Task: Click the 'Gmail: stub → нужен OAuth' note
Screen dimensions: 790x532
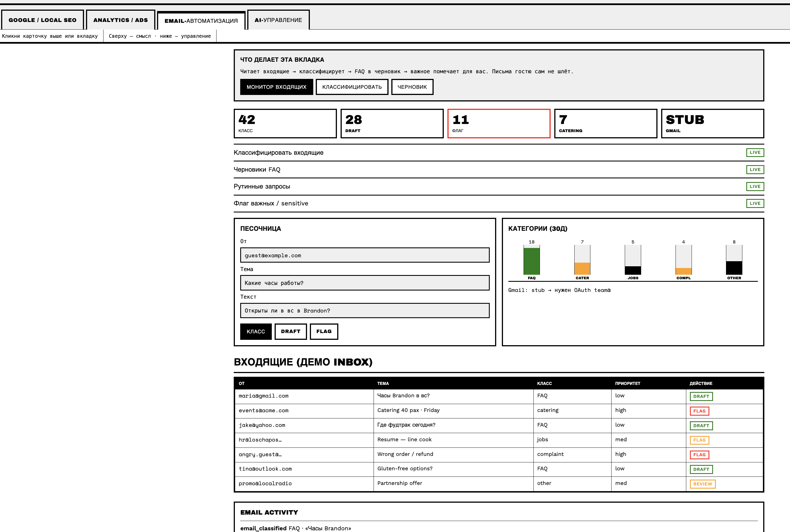Action: 559,290
